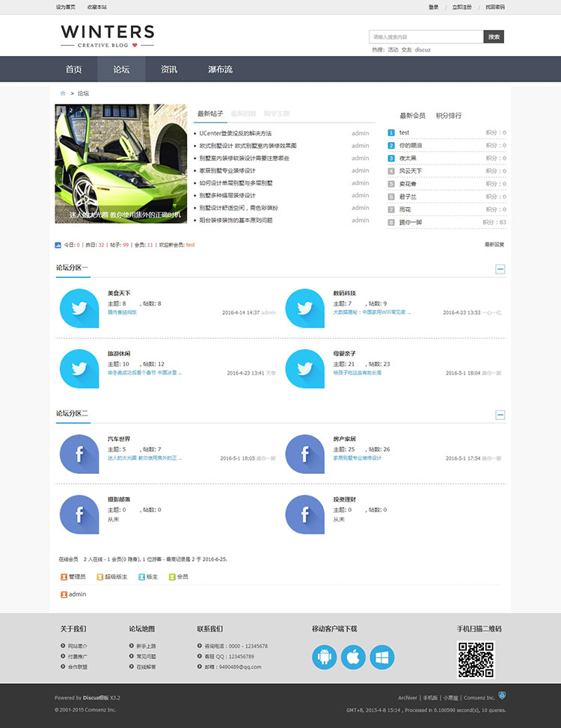
Task: Switch to the 积分排行 tab
Action: [x=449, y=116]
